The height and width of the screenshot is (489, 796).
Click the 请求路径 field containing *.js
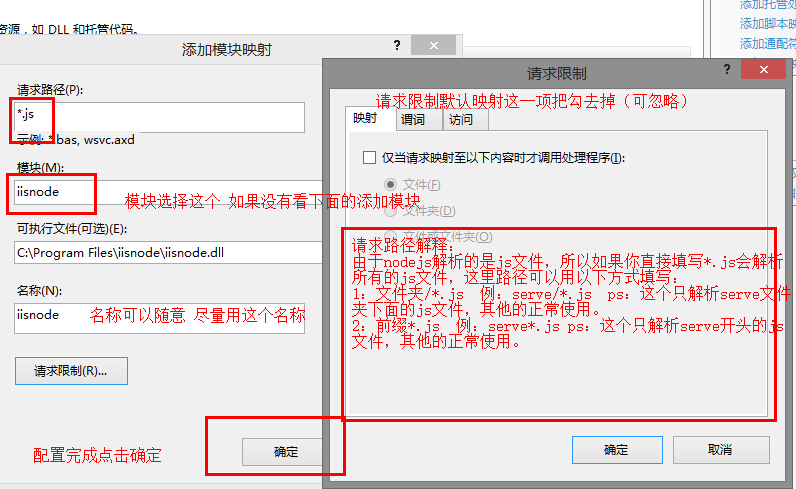pyautogui.click(x=160, y=117)
